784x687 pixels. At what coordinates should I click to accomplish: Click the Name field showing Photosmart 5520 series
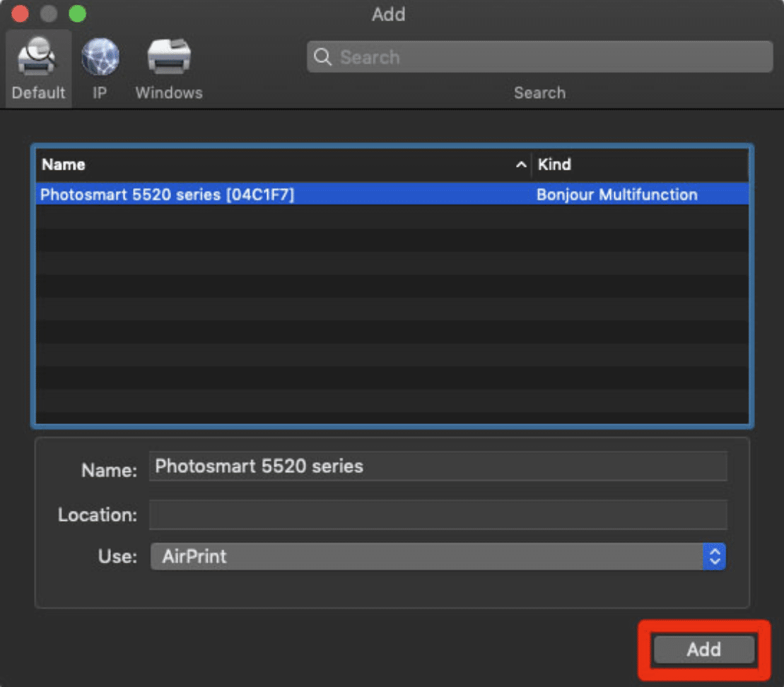point(438,466)
